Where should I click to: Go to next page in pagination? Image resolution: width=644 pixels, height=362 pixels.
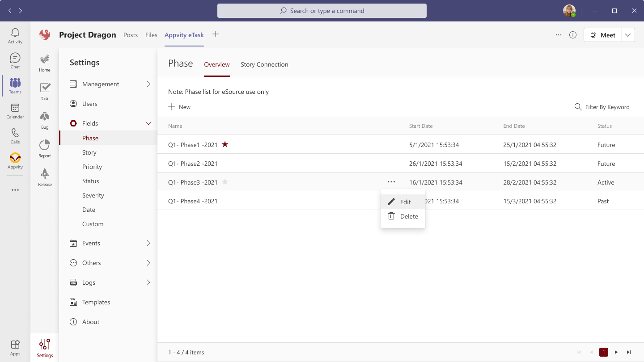tap(616, 352)
